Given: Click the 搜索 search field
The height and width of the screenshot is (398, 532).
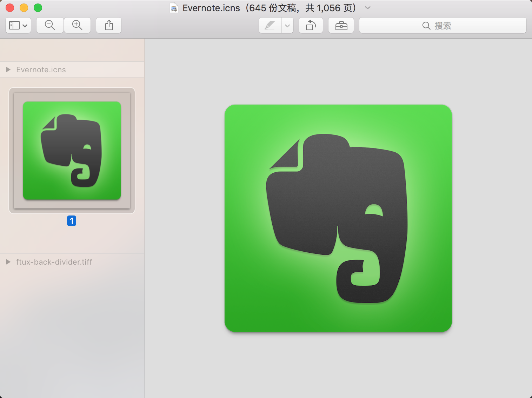Looking at the screenshot, I should click(443, 25).
